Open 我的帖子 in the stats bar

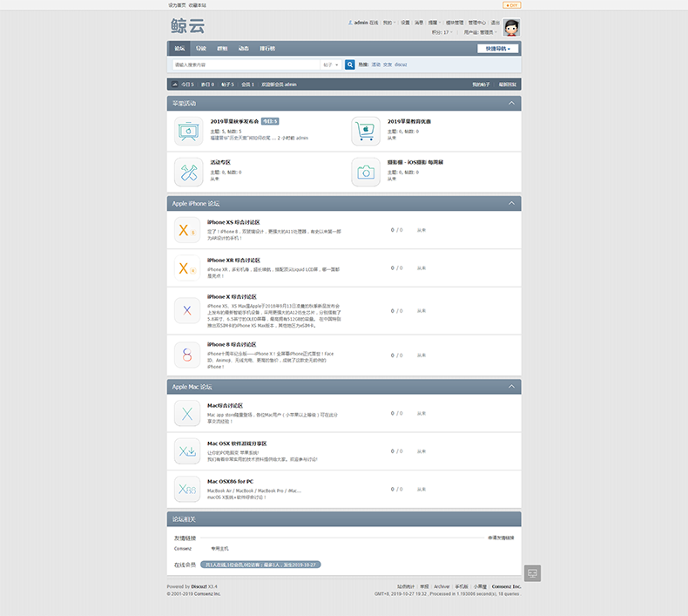pos(481,85)
